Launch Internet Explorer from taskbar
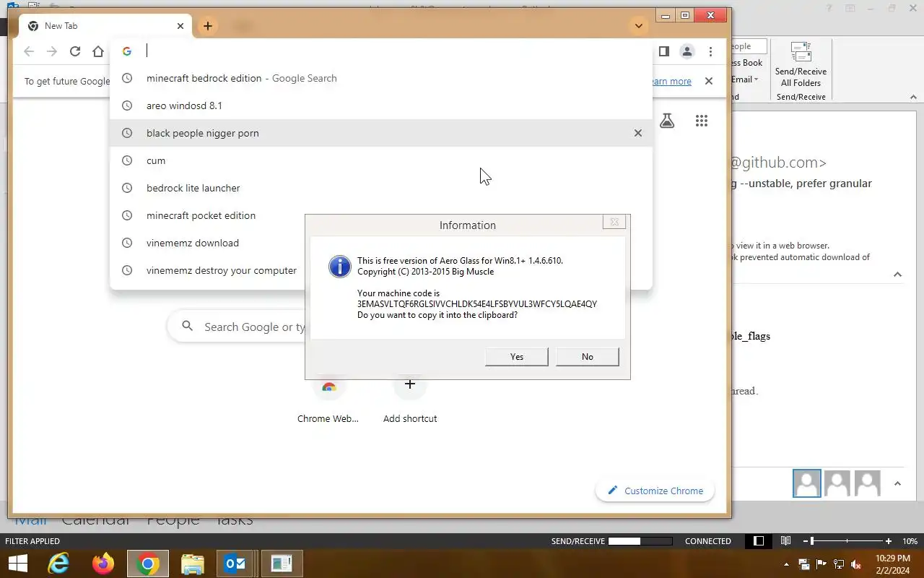The width and height of the screenshot is (924, 578). coord(58,564)
